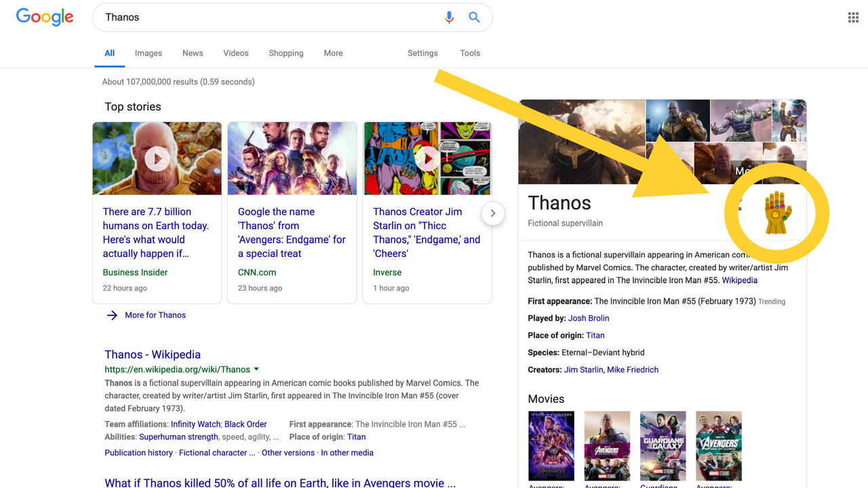Screen dimensions: 868x488
Task: Click the Google logo
Action: point(45,18)
